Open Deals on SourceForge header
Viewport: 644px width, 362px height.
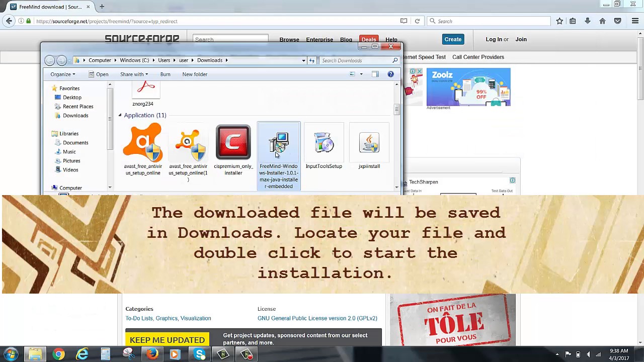tap(368, 40)
